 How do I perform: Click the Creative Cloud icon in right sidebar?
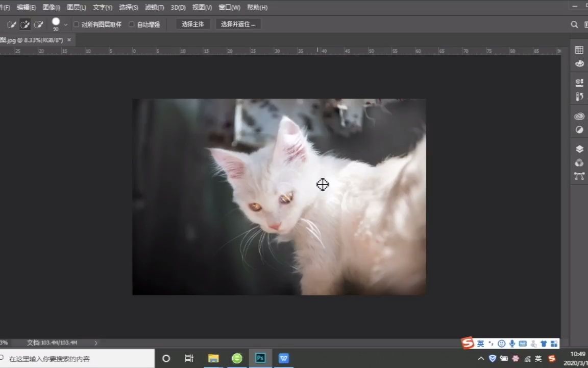point(579,116)
